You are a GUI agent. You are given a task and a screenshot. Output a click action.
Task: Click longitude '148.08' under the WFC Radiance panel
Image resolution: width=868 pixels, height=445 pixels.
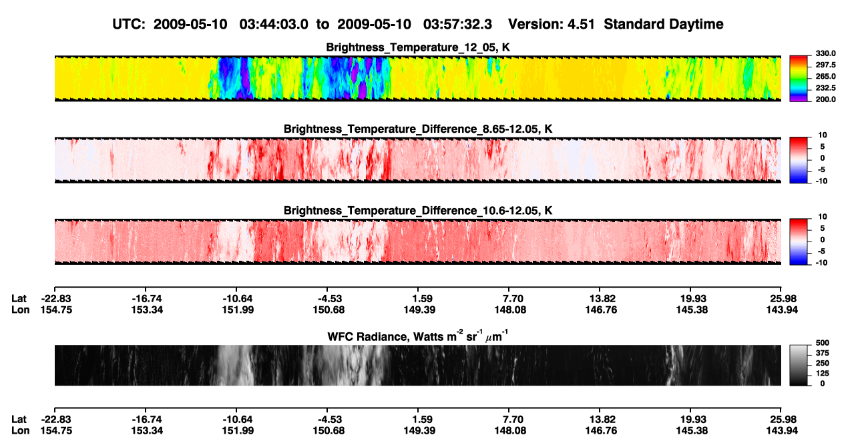click(x=509, y=430)
